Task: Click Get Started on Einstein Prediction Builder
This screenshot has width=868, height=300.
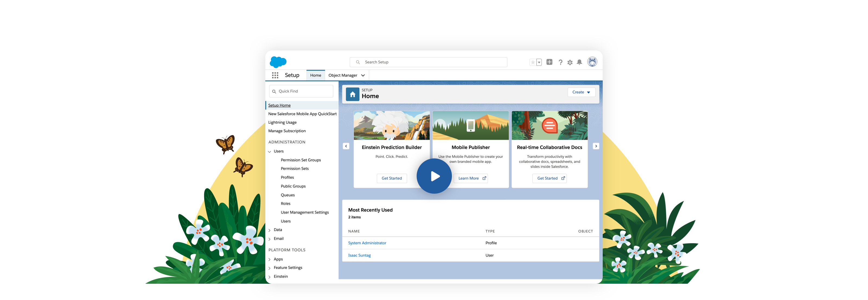Action: (391, 178)
